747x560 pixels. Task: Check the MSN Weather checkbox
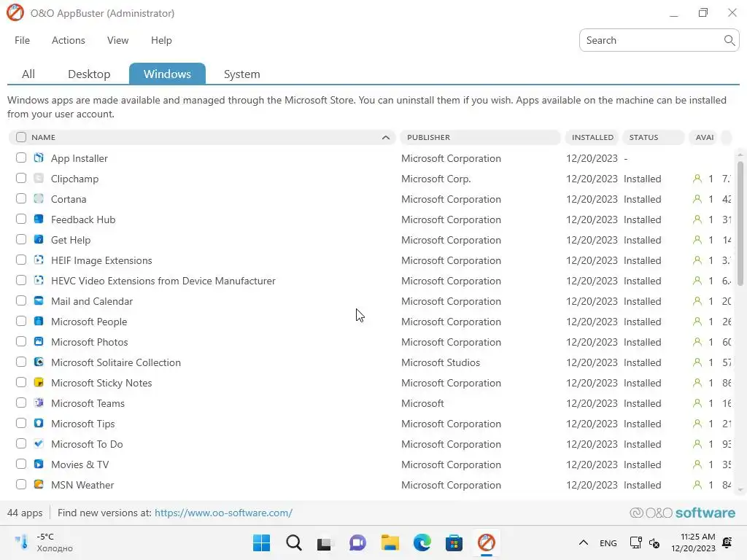[21, 485]
